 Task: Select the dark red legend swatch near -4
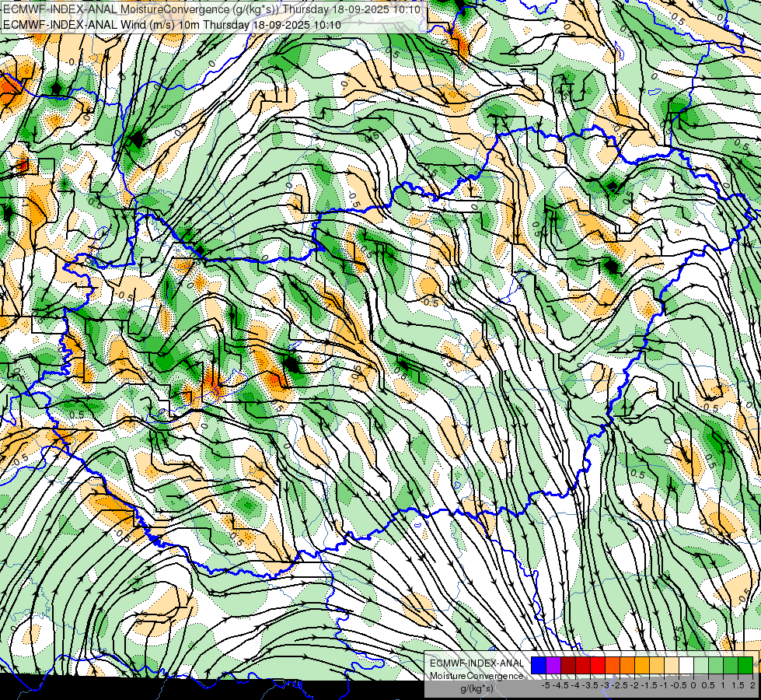(568, 665)
